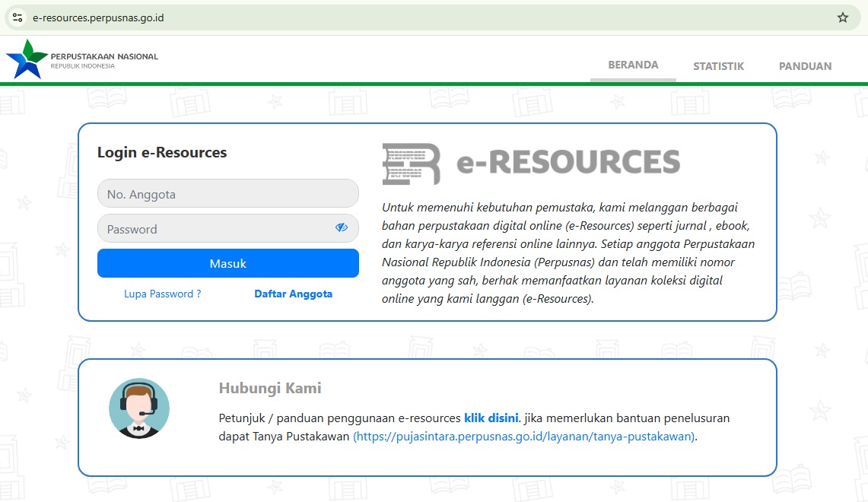Click the PERPUSTAKAAN NASIONAL header text

pos(104,56)
